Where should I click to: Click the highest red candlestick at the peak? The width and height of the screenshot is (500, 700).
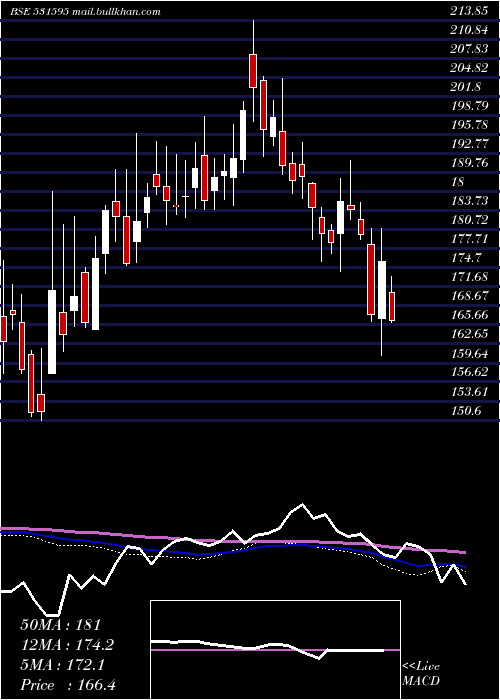pyautogui.click(x=253, y=71)
